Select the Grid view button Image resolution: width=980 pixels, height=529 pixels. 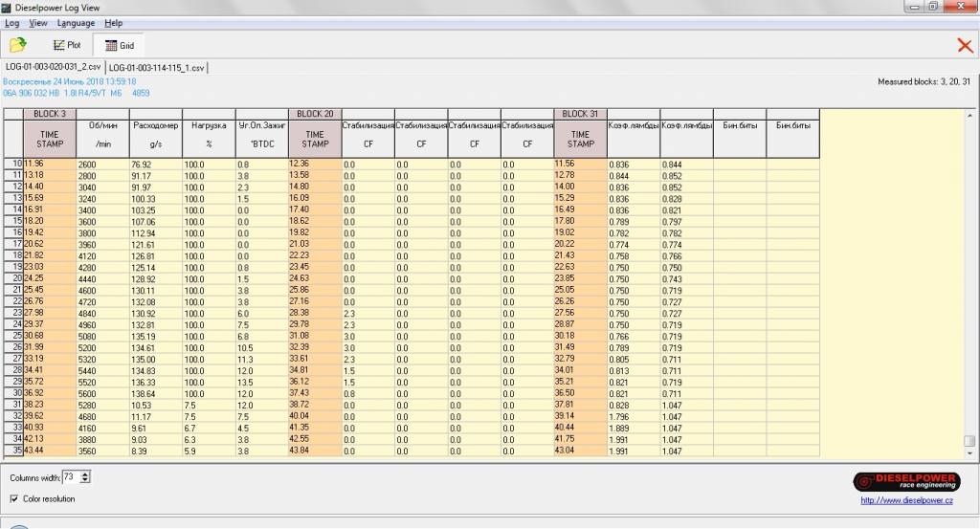[x=119, y=45]
